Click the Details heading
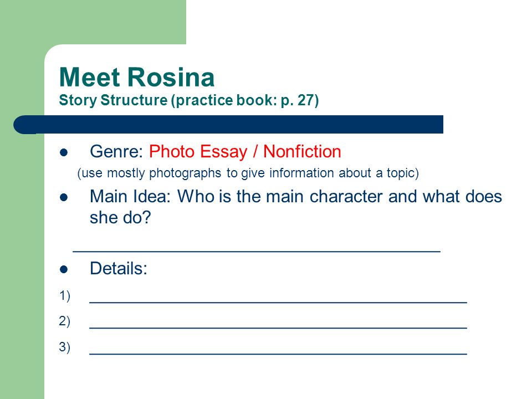This screenshot has width=532, height=399. point(119,268)
